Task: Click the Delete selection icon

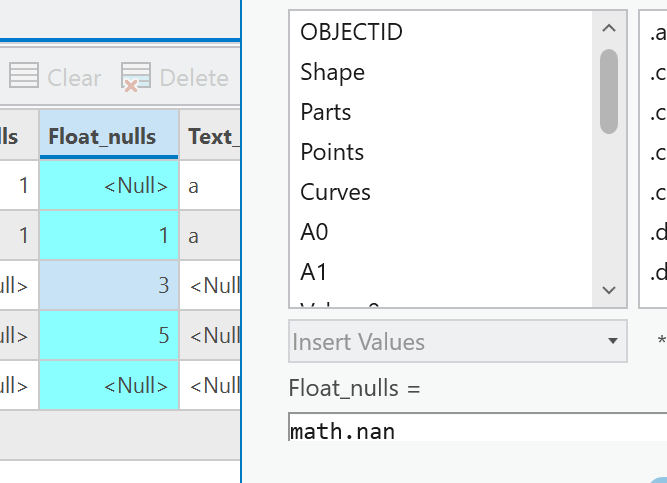Action: pyautogui.click(x=135, y=77)
